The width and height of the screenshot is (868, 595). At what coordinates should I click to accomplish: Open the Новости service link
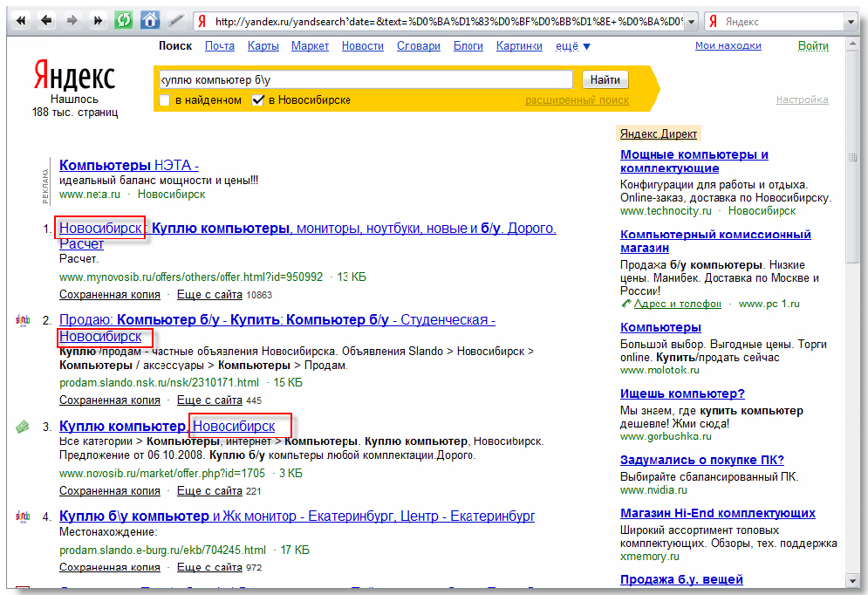click(363, 46)
